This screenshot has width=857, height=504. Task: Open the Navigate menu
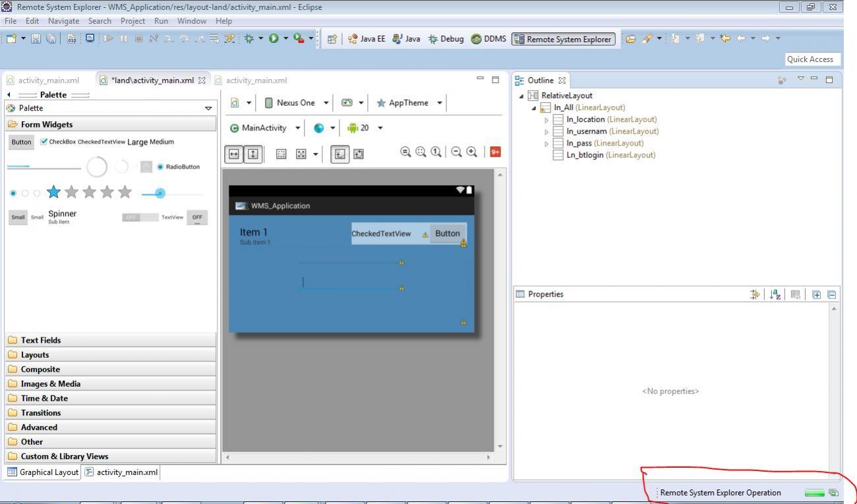64,21
